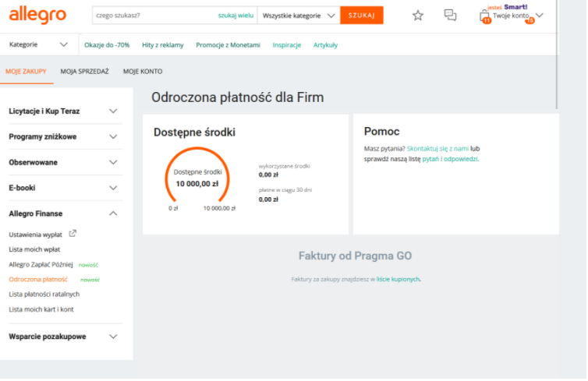Viewport: 588px width, 381px height.
Task: Expand the Kategorie menu
Action: tap(39, 44)
